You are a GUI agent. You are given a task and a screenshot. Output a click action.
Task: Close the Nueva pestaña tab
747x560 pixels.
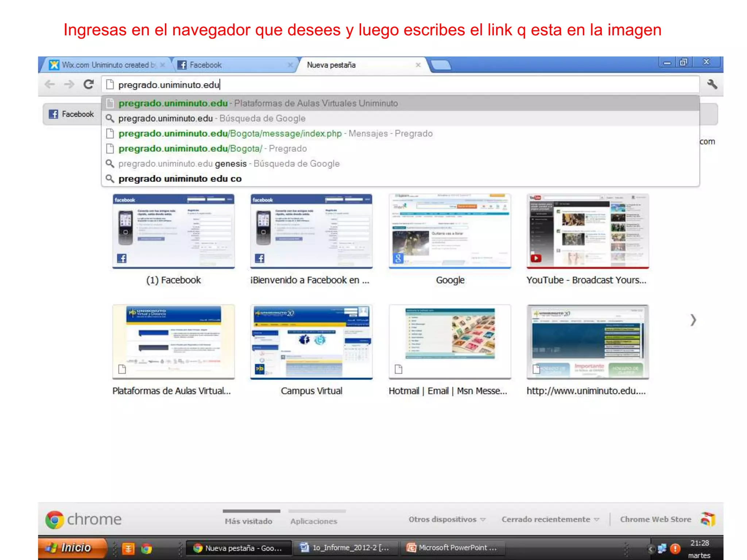click(418, 65)
